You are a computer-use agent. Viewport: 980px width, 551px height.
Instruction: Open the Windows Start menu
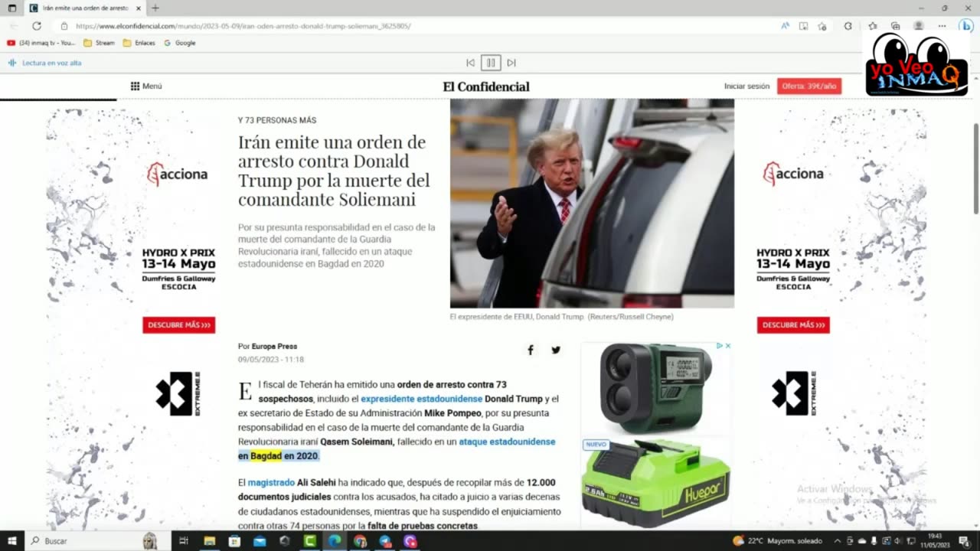point(11,541)
